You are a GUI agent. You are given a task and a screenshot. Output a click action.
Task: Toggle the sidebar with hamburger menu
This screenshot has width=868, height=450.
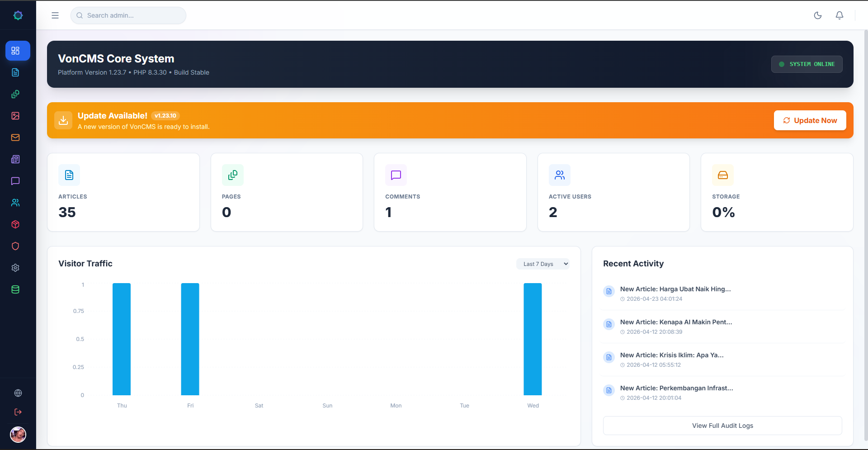coord(55,15)
